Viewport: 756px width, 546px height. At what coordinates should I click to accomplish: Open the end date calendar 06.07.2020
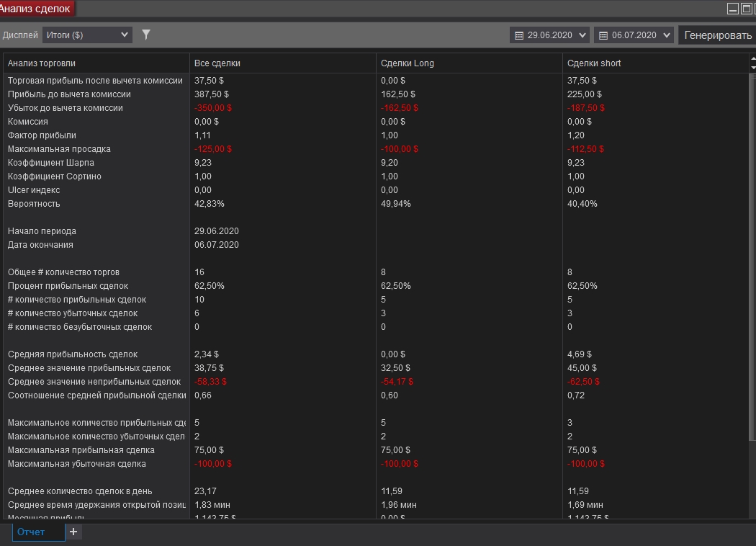pos(603,35)
